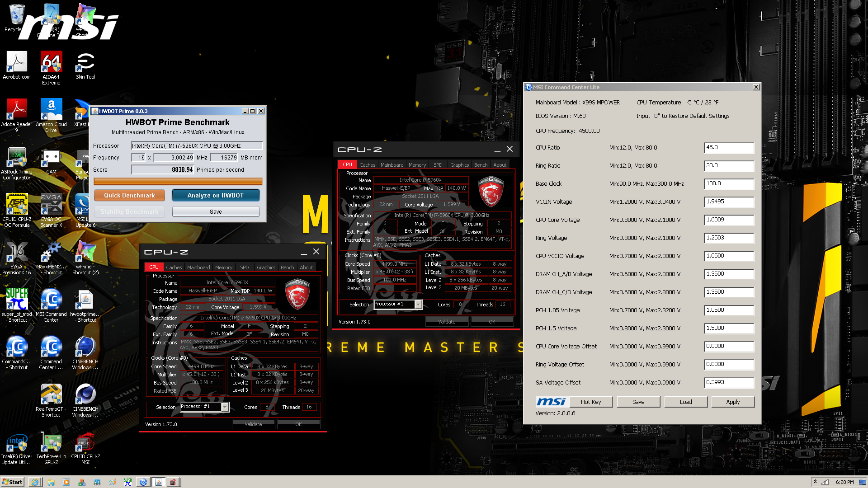Open SPD tab in upper CPU-Z window
The image size is (868, 488).
438,165
